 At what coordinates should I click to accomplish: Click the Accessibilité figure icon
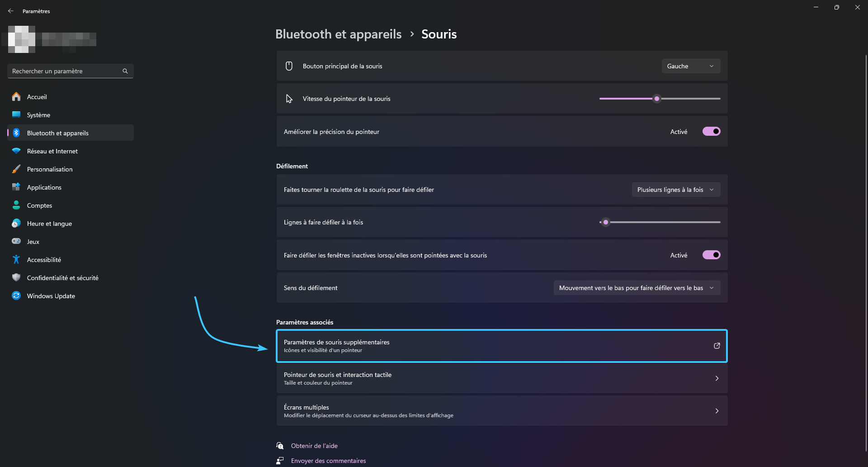coord(16,259)
